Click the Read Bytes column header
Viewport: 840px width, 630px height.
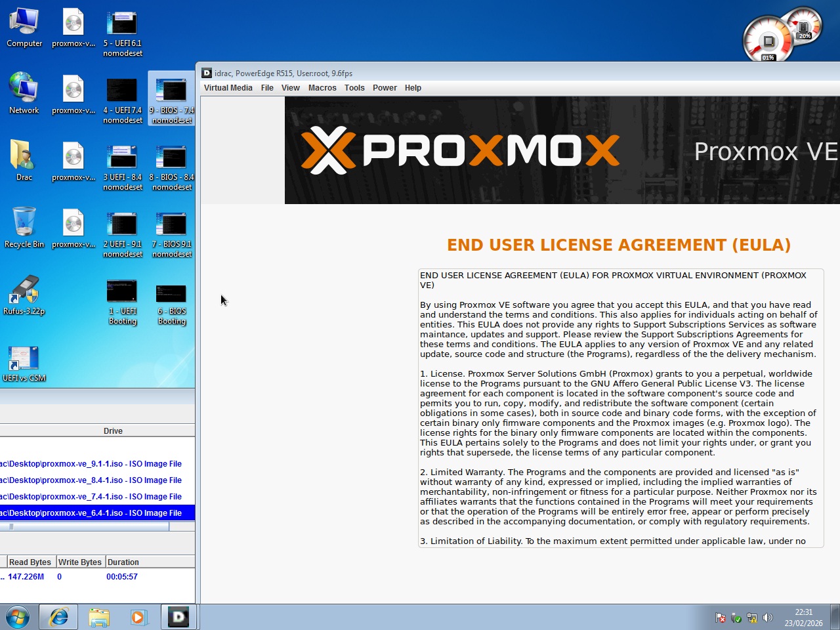click(31, 562)
